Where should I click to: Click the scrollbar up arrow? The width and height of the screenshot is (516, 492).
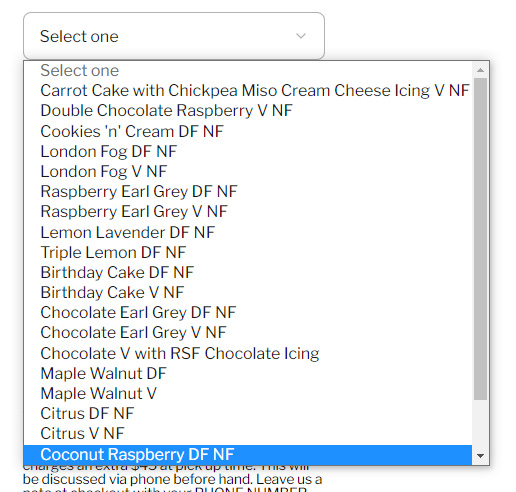pos(480,70)
